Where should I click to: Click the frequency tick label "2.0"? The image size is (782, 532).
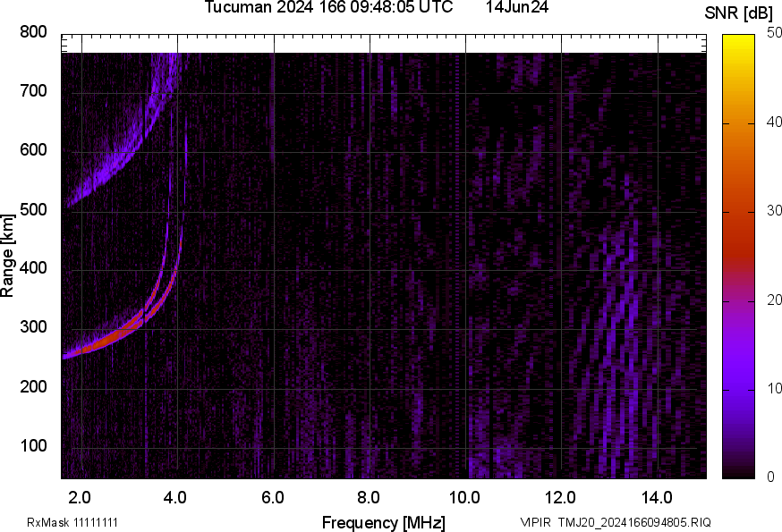[80, 497]
